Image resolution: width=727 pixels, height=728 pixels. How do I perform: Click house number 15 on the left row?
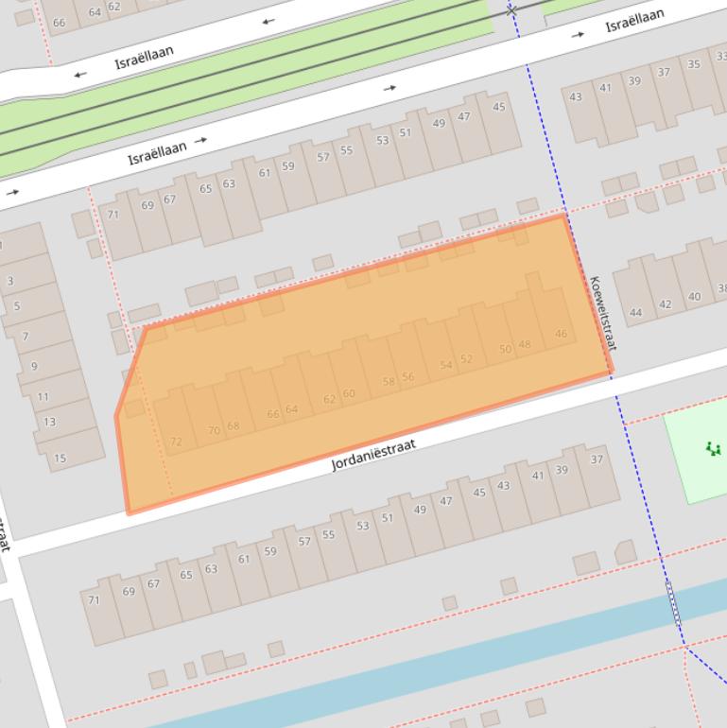point(60,459)
